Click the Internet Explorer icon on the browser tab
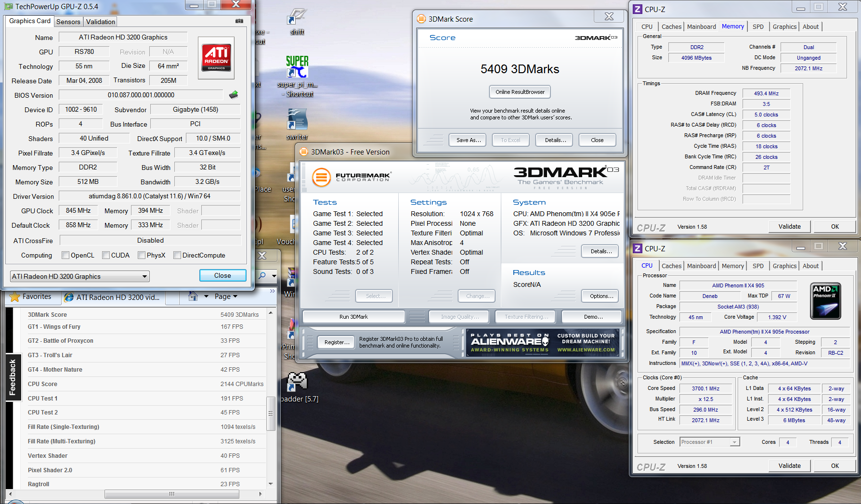The image size is (861, 504). pyautogui.click(x=69, y=297)
